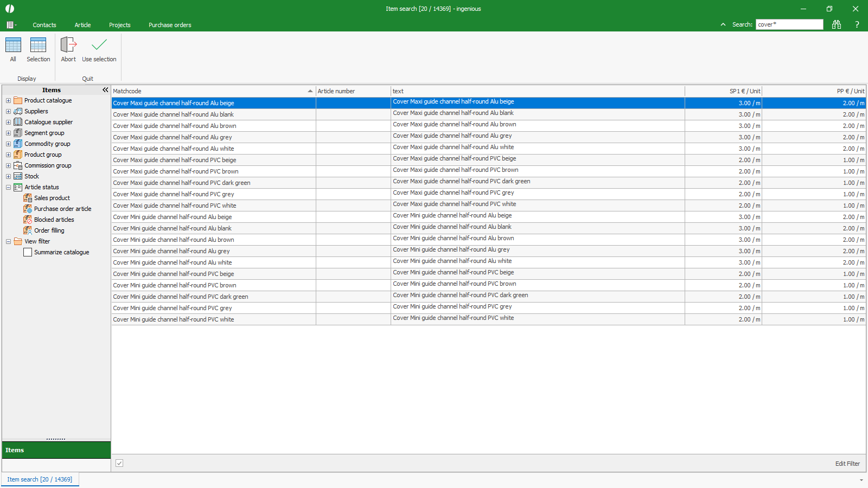Open the application menu icon at top-left

pyautogui.click(x=10, y=25)
